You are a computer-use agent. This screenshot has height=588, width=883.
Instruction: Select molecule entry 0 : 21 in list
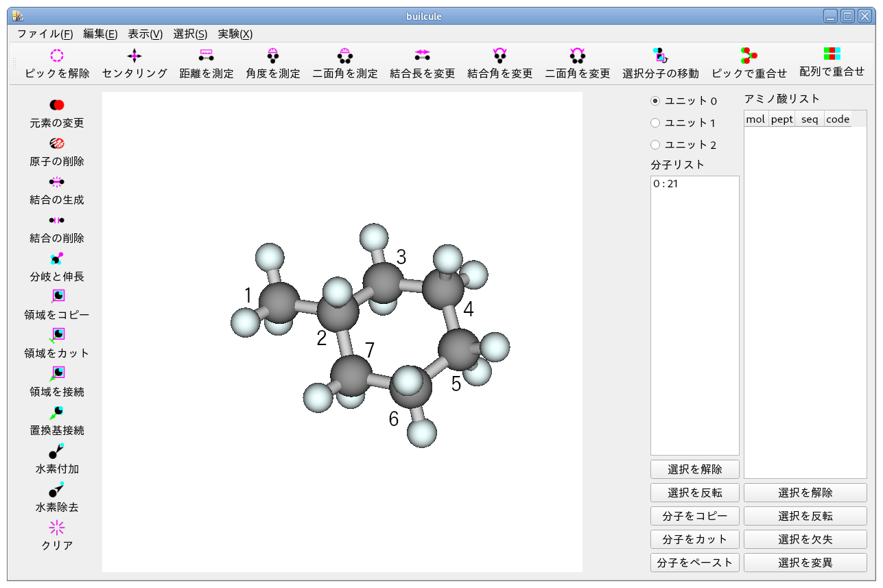tap(666, 184)
